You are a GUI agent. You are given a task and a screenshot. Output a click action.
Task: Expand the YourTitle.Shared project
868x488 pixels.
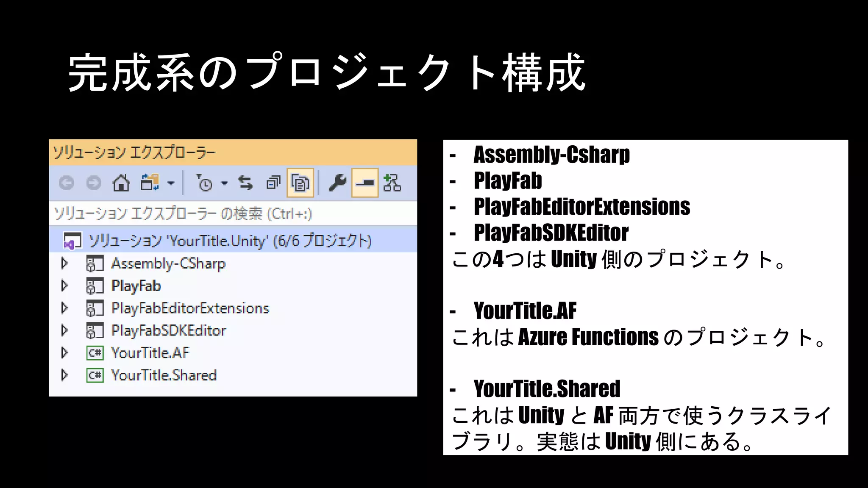pos(64,375)
